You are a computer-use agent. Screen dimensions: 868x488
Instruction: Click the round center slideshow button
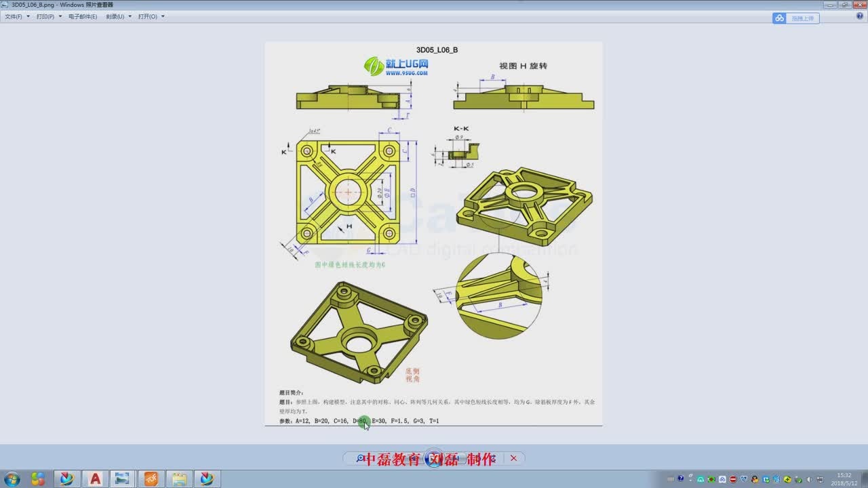tap(434, 459)
